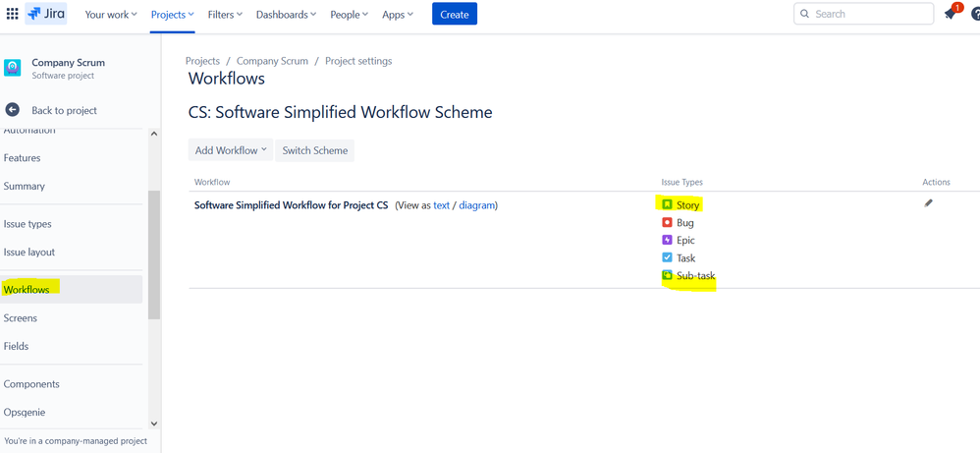Click the blue Create button
This screenshot has width=980, height=453.
(x=455, y=14)
